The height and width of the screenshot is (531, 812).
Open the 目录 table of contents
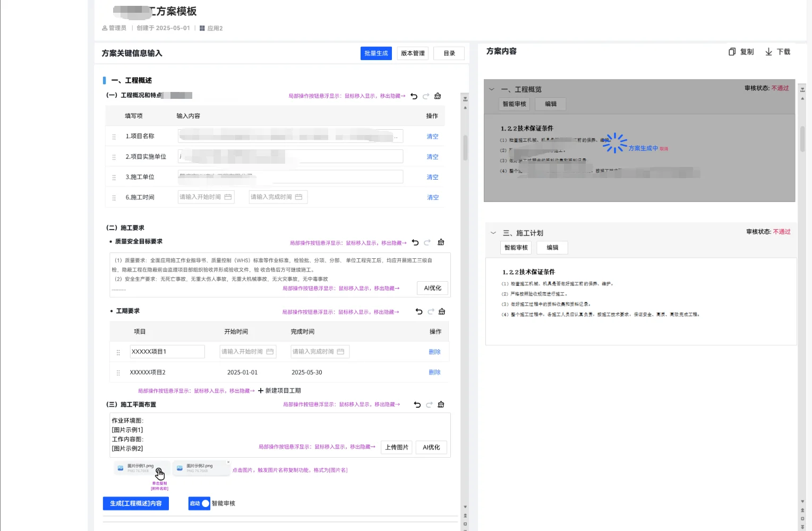click(x=449, y=53)
